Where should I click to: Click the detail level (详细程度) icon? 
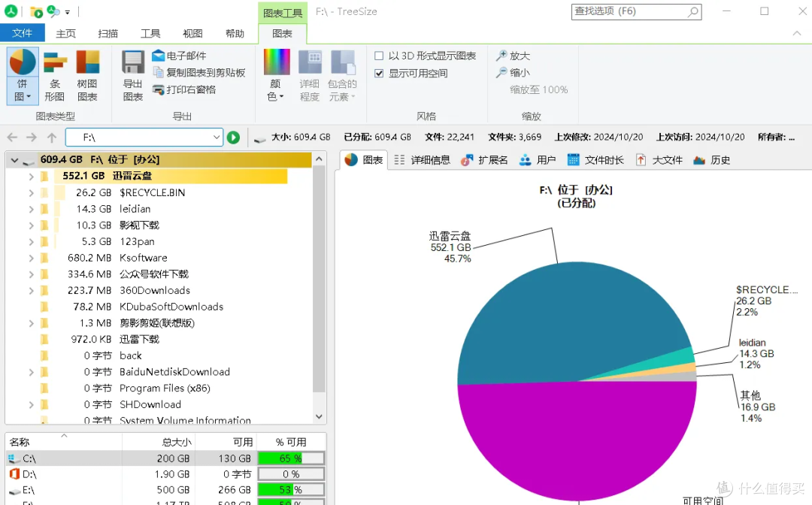point(310,76)
